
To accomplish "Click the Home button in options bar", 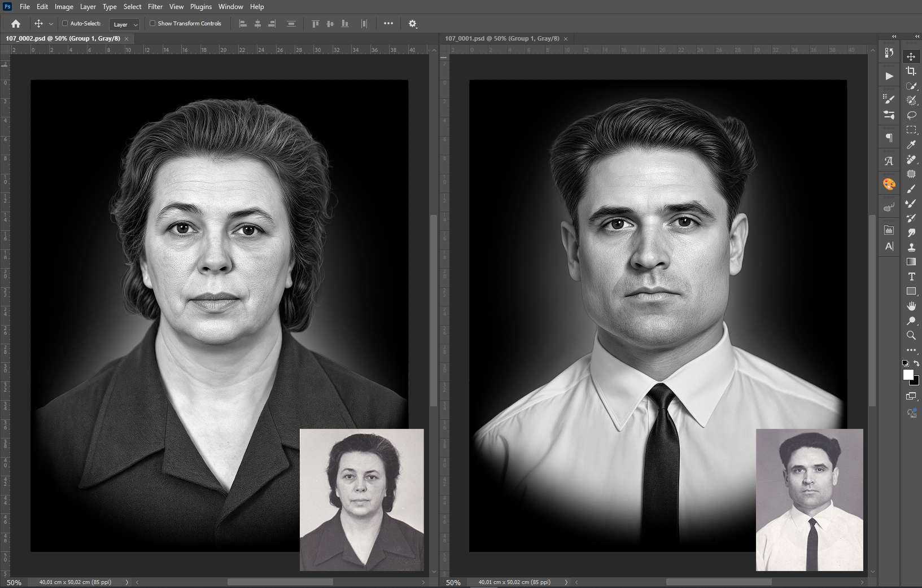I will pos(16,24).
